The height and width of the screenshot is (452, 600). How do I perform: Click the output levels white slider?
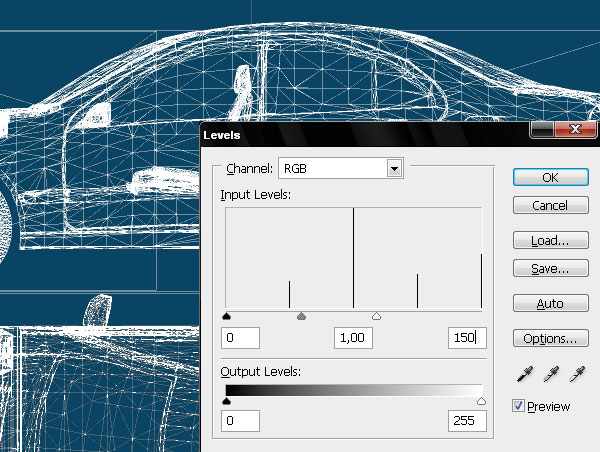(482, 401)
